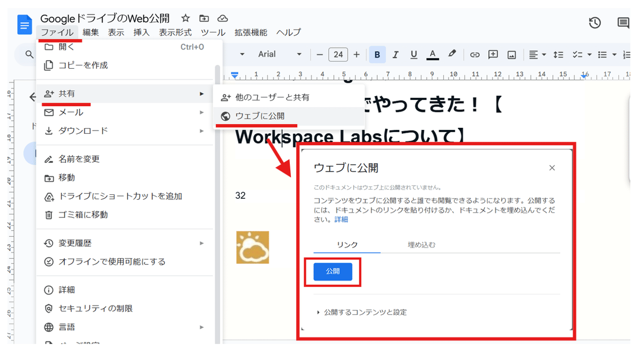The height and width of the screenshot is (355, 644).
Task: Open the 拡張機能 menu
Action: (251, 32)
